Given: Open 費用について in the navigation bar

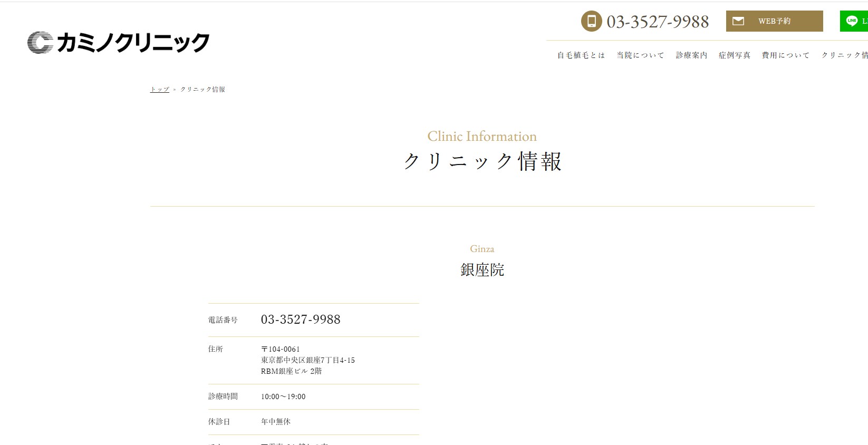Looking at the screenshot, I should coord(786,55).
